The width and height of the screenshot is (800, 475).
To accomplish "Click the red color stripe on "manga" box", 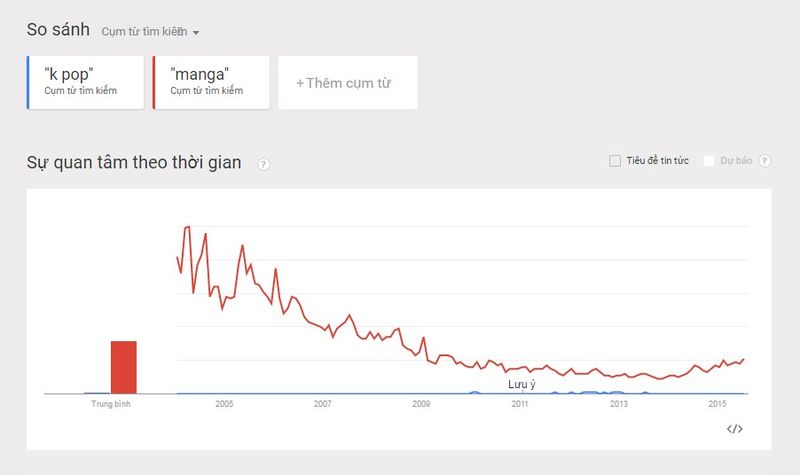I will click(x=154, y=82).
